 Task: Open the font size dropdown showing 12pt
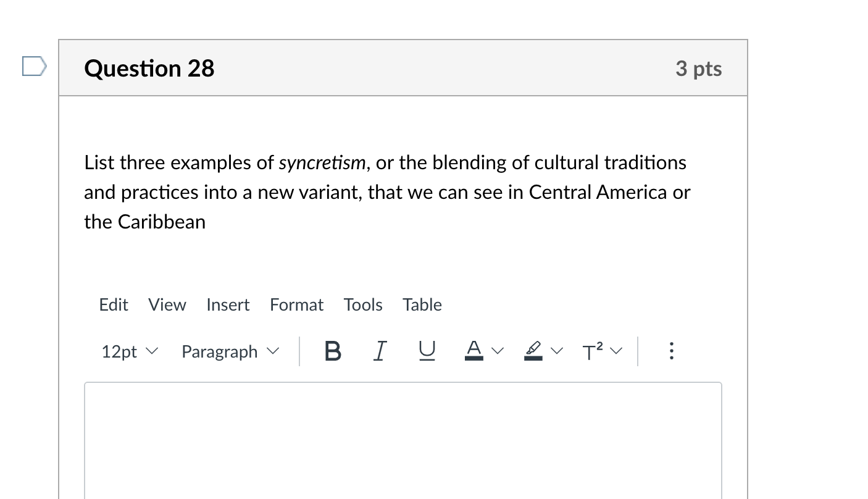[x=128, y=351]
